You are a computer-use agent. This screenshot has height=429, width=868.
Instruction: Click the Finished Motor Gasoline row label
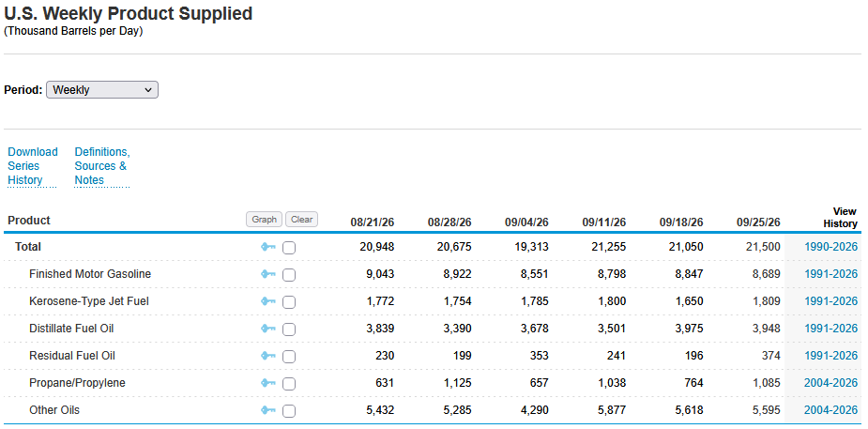(90, 274)
